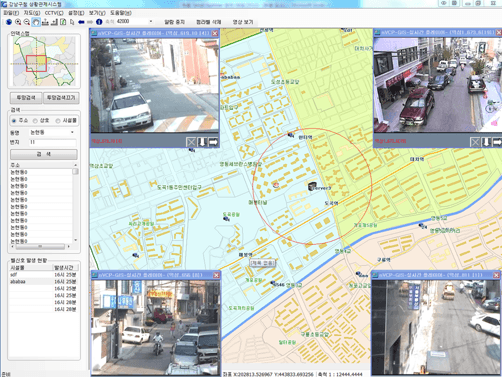The width and height of the screenshot is (502, 377).
Task: Open the 동명 논현동 dropdown
Action: (x=72, y=133)
